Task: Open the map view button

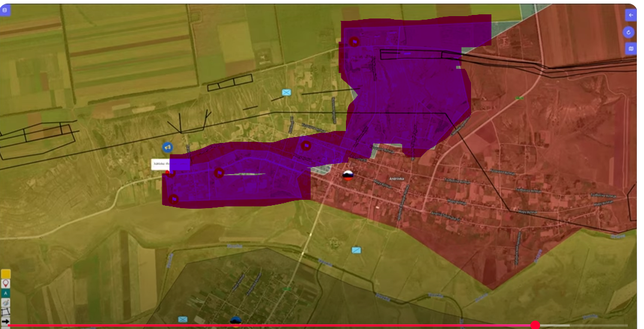Action: click(630, 48)
